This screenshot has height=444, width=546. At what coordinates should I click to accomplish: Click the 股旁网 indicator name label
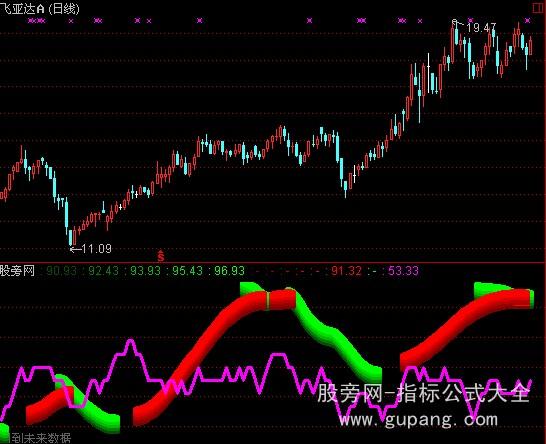17,271
